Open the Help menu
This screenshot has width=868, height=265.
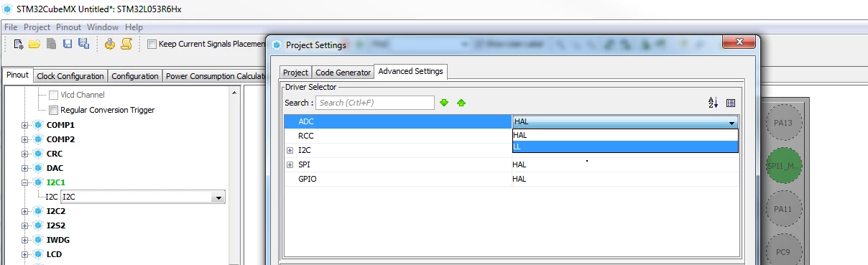(134, 27)
